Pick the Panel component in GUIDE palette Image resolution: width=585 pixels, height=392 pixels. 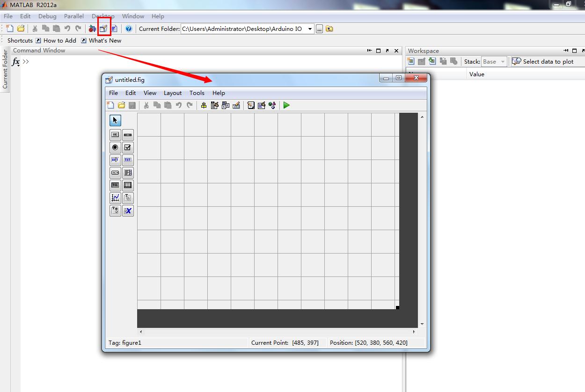pyautogui.click(x=128, y=198)
